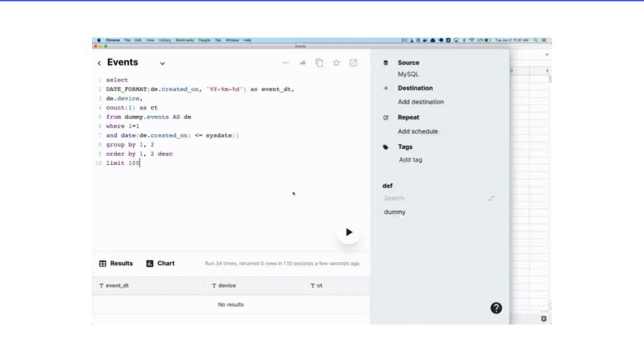
Task: Open the History menu
Action: pos(165,40)
